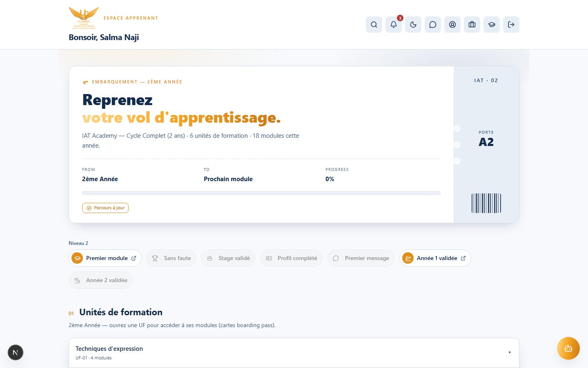Open the chatbot assistant floating button
Screen dimensions: 588x368
[x=568, y=348]
